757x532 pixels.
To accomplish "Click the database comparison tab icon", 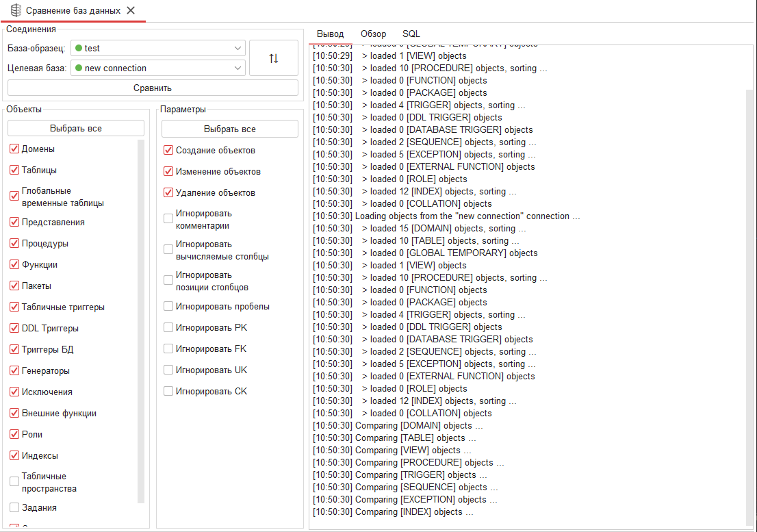I will (15, 10).
